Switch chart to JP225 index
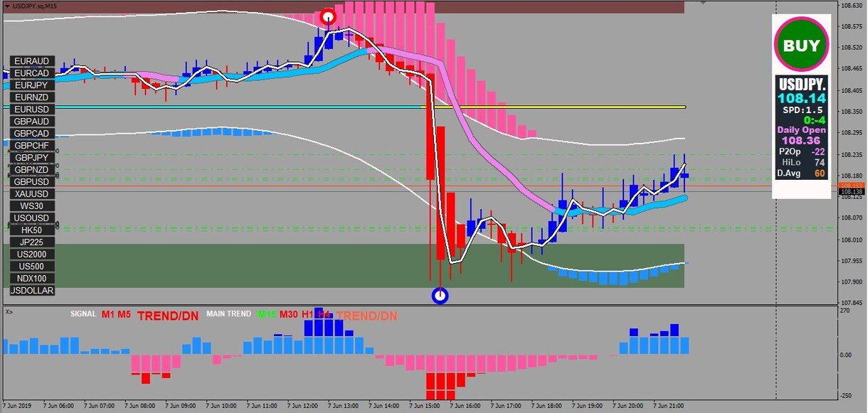Viewport: 868px width, 413px height. point(32,242)
